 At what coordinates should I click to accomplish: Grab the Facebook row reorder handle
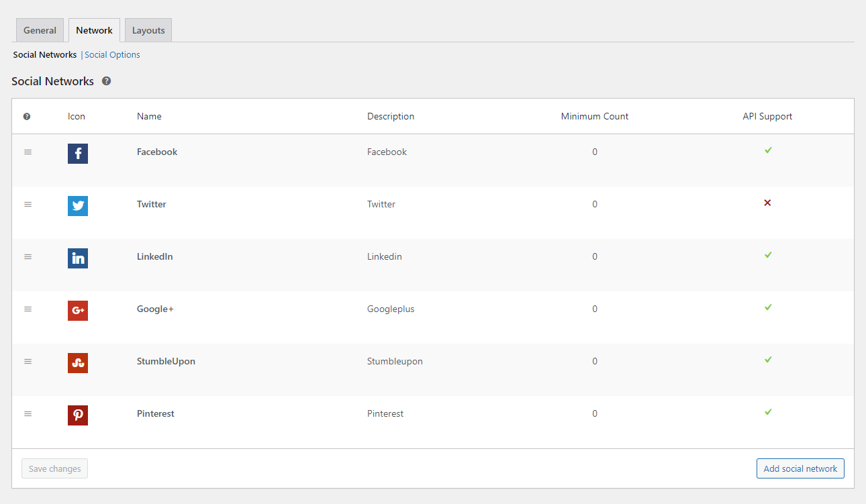28,152
